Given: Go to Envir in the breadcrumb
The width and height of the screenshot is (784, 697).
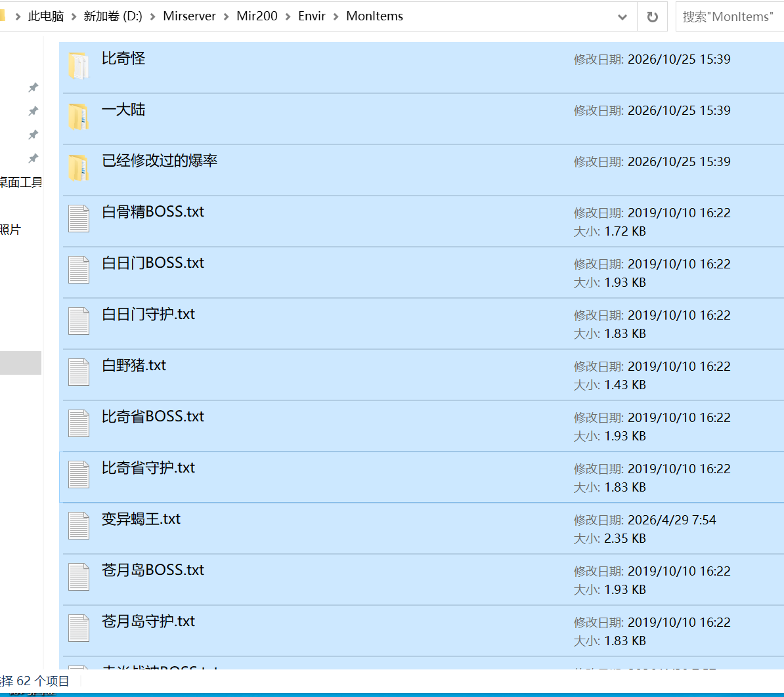Looking at the screenshot, I should pyautogui.click(x=312, y=16).
